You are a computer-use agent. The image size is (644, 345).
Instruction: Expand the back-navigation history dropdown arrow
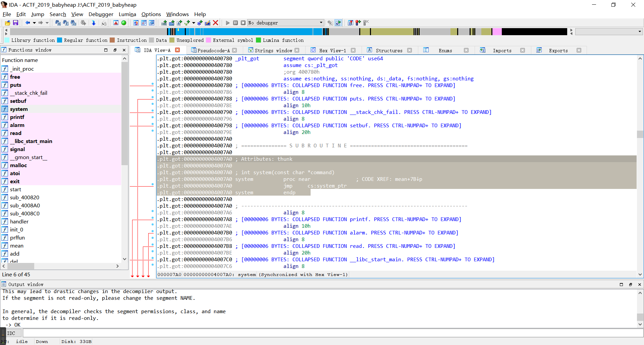tap(34, 23)
